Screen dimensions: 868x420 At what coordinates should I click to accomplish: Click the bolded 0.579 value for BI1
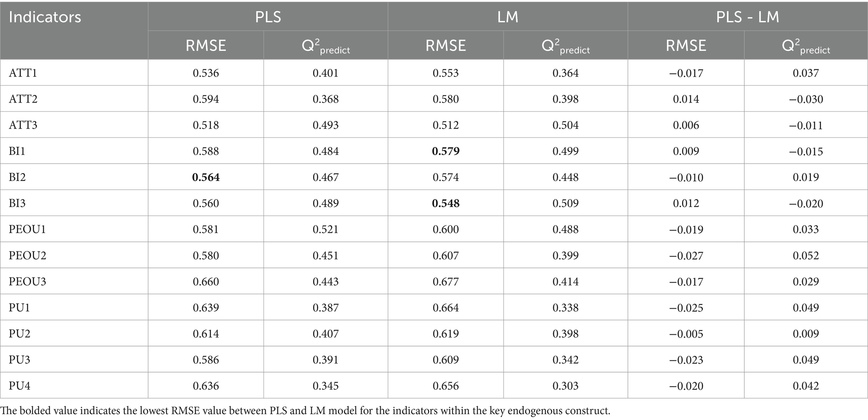(x=446, y=151)
